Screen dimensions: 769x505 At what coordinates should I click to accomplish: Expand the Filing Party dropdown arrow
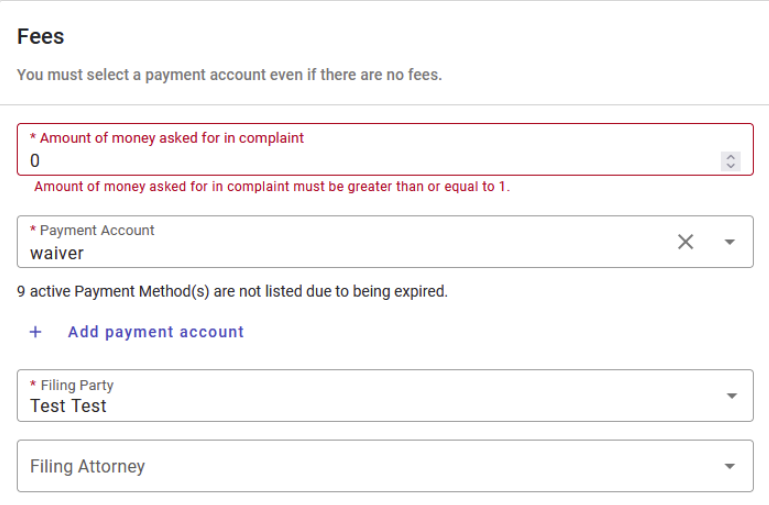click(x=730, y=396)
